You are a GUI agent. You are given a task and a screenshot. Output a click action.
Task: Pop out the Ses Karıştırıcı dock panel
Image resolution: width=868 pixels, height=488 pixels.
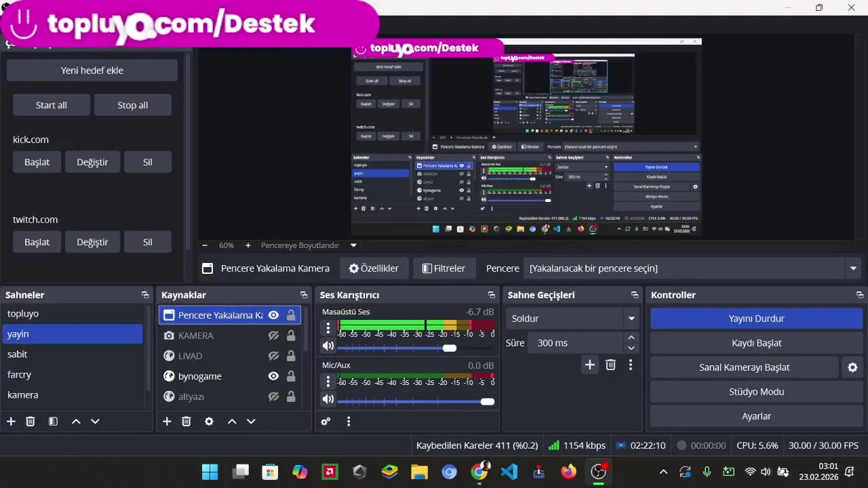(x=491, y=295)
